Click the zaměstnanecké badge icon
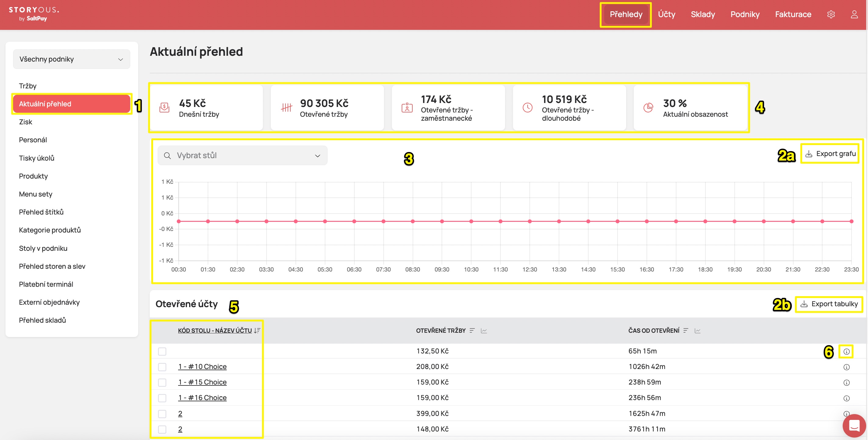868x440 pixels. (407, 108)
